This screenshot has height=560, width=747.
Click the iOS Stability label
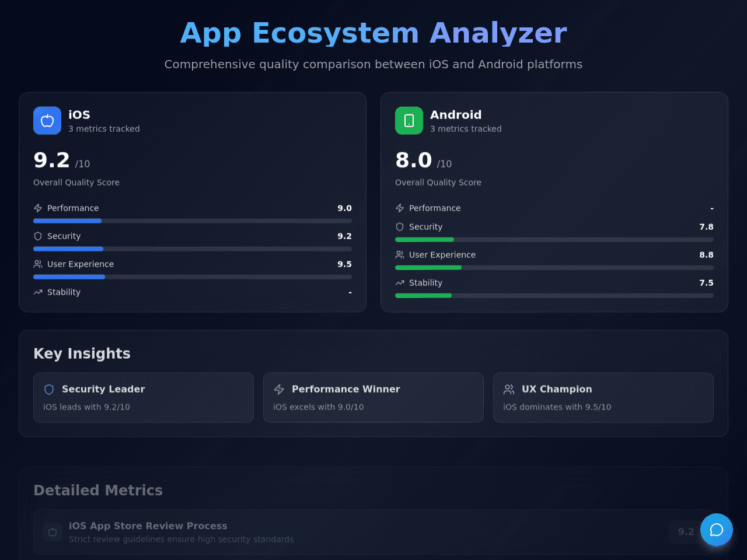64,292
